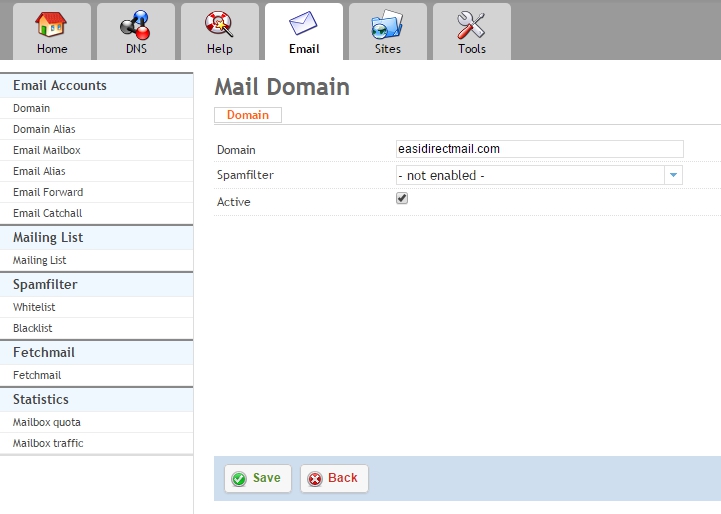
Task: Click the Home house icon
Action: tap(52, 24)
